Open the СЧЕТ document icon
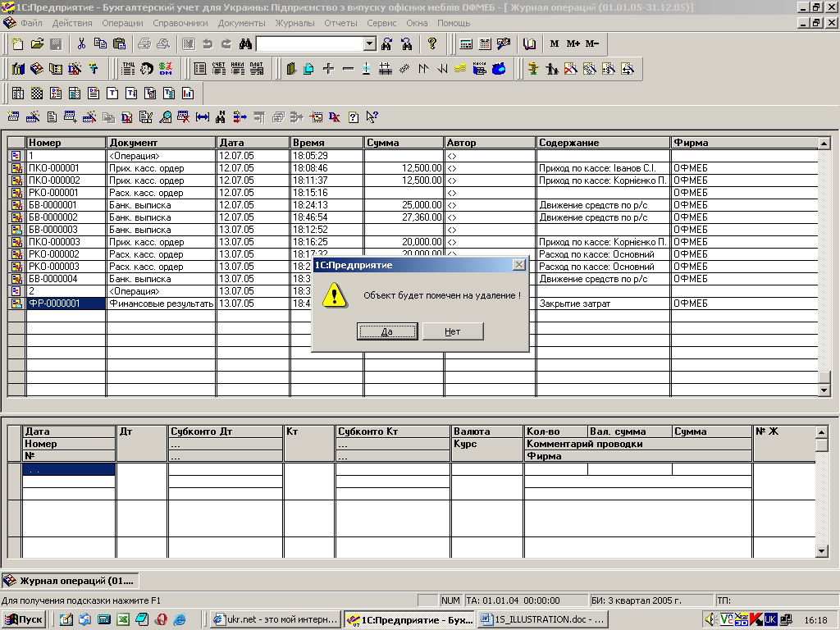840x630 pixels. (218, 69)
